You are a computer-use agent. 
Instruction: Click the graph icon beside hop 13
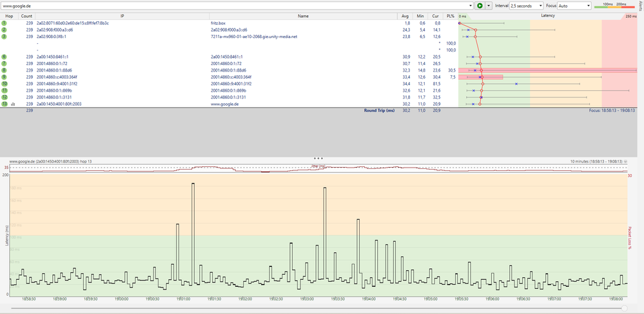point(12,104)
